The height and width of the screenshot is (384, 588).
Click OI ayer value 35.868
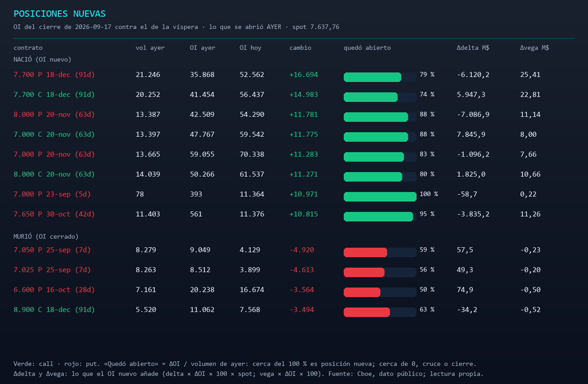coord(202,75)
